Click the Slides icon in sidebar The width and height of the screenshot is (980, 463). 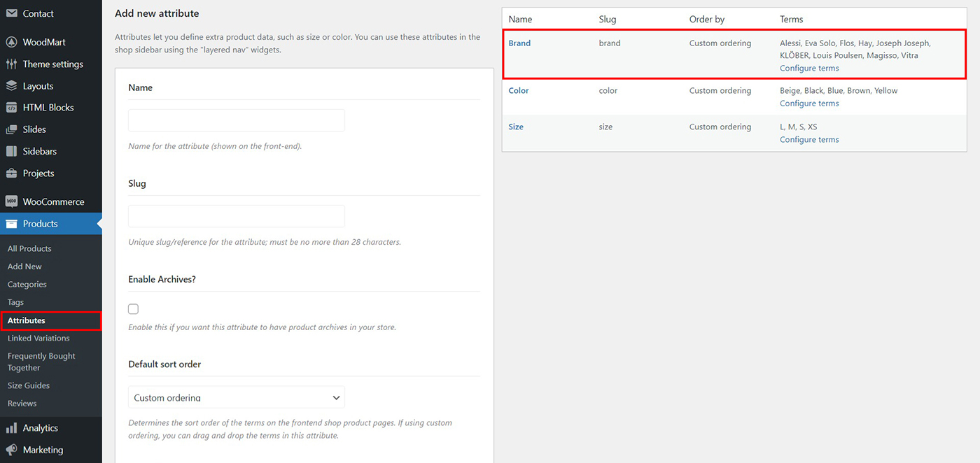(x=11, y=129)
